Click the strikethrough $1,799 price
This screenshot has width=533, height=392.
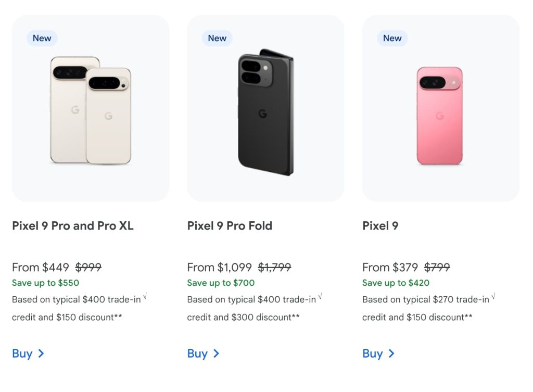coord(275,267)
